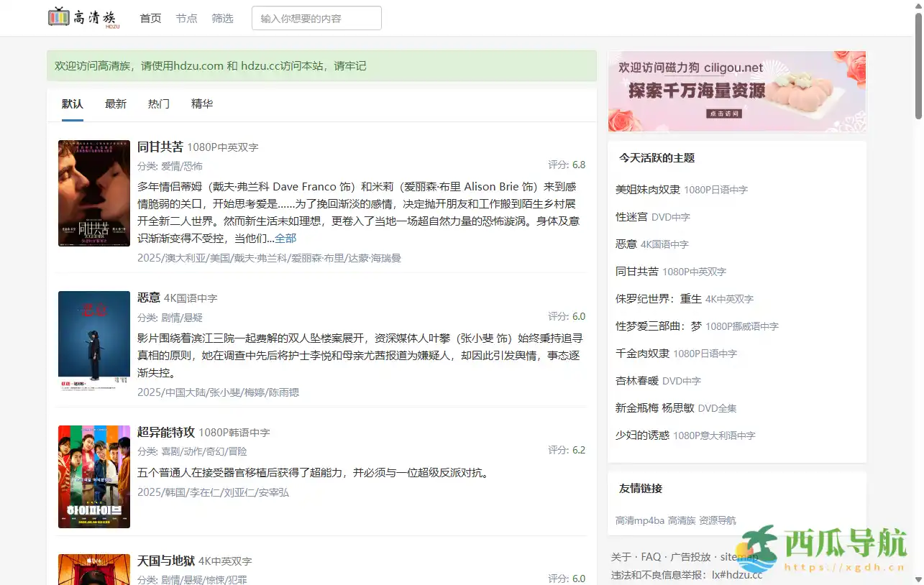Open the FAQ footer link
This screenshot has height=585, width=924.
tap(650, 557)
